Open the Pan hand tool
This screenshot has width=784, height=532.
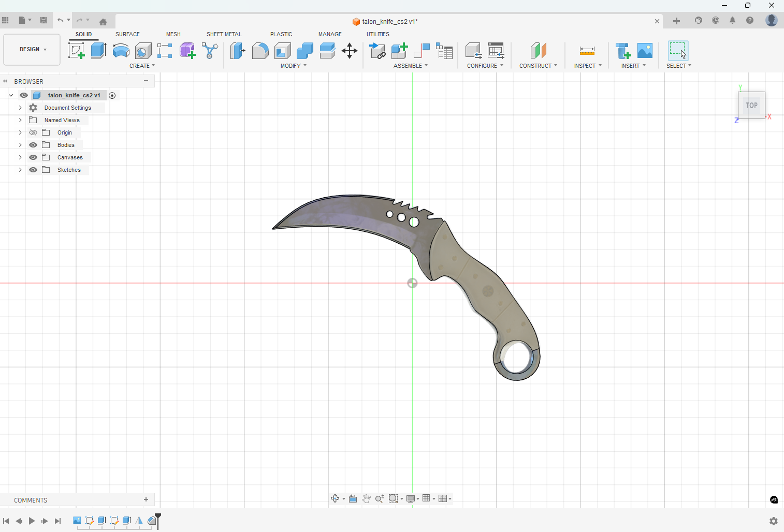[x=366, y=498]
